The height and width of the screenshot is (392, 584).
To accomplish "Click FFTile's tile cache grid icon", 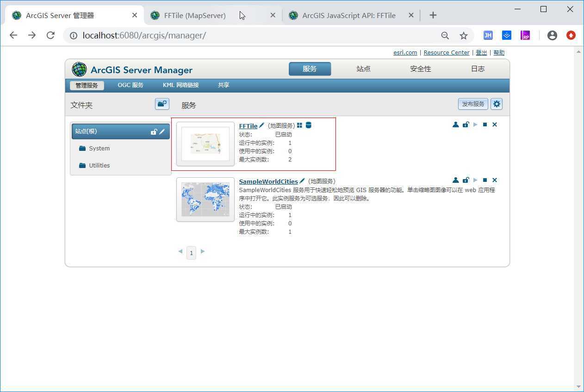I will pyautogui.click(x=299, y=125).
